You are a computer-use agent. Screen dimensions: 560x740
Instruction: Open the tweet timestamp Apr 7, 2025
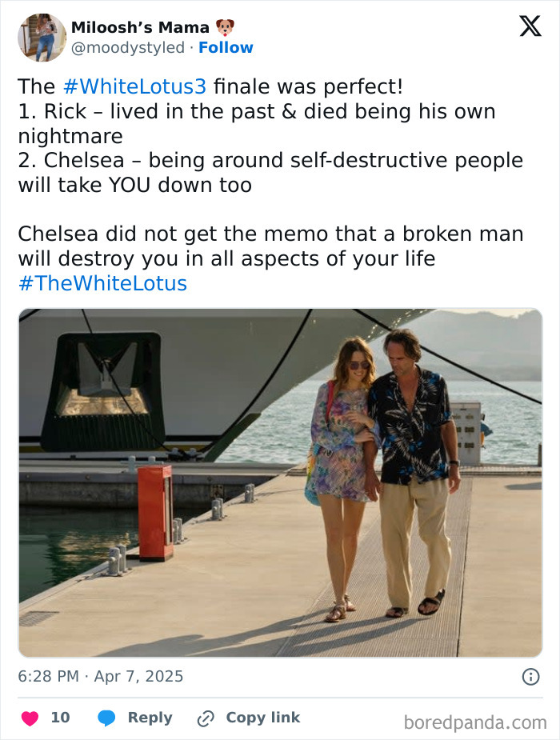coord(100,676)
